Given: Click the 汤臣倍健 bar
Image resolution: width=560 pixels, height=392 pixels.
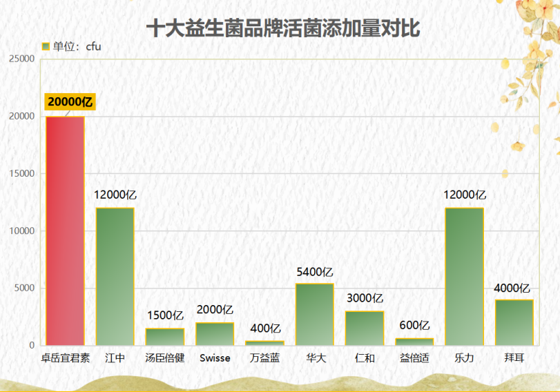Looking at the screenshot, I should coord(165,337).
